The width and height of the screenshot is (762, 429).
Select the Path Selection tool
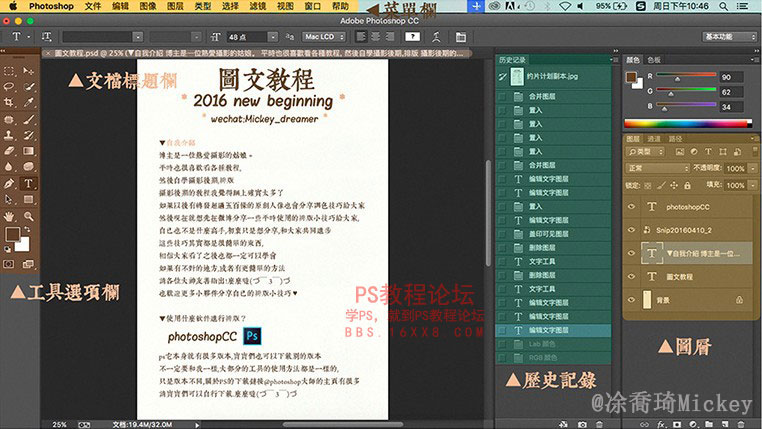9,199
